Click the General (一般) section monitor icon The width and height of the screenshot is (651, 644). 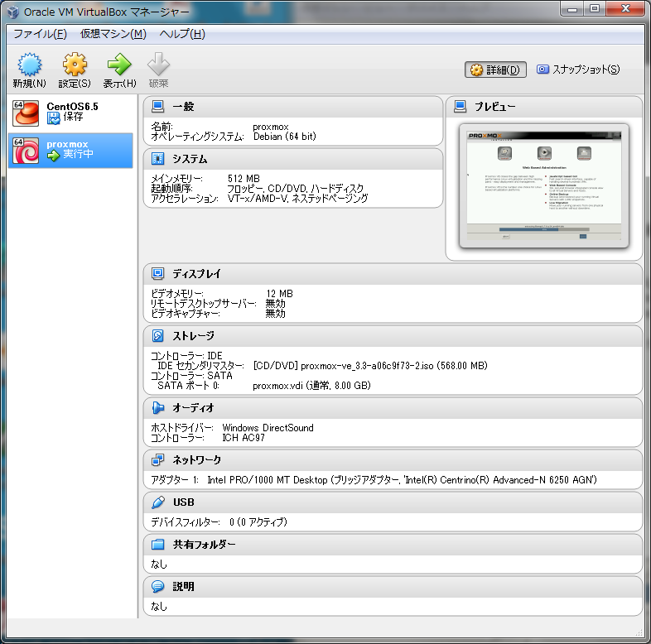point(157,107)
